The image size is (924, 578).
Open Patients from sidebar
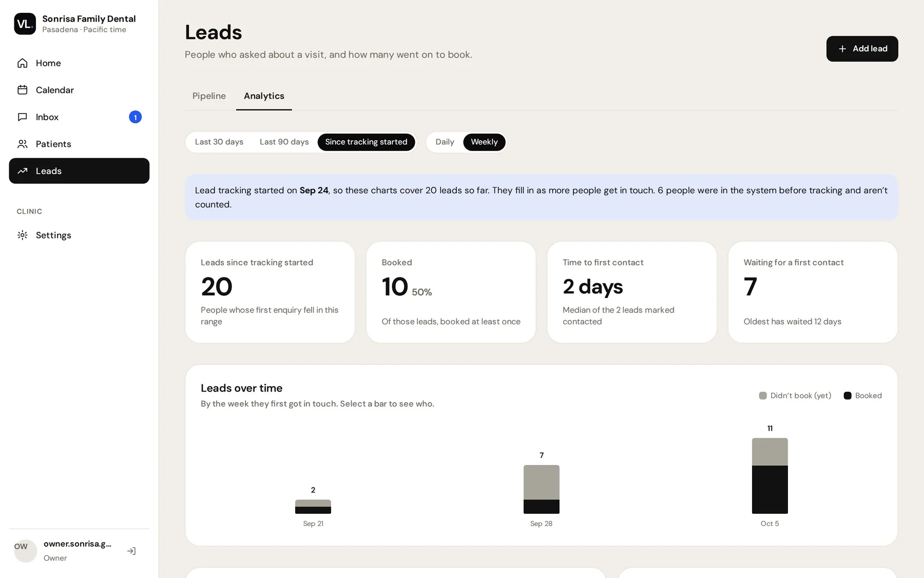pos(79,144)
